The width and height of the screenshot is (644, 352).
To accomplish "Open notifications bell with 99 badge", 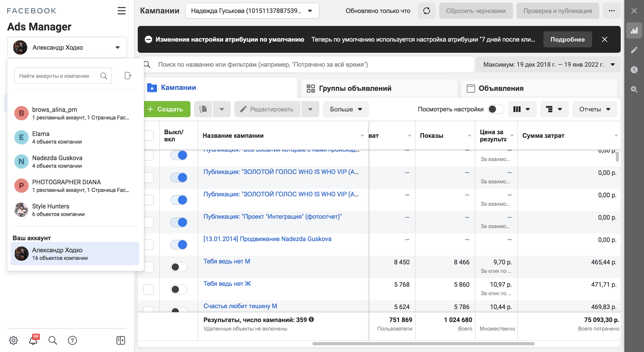I will 34,340.
